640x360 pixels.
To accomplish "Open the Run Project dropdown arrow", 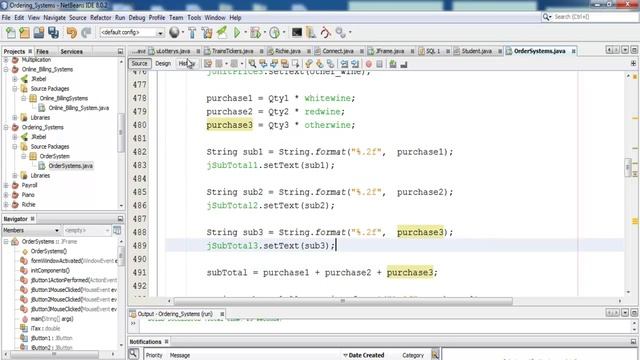I will click(x=245, y=32).
